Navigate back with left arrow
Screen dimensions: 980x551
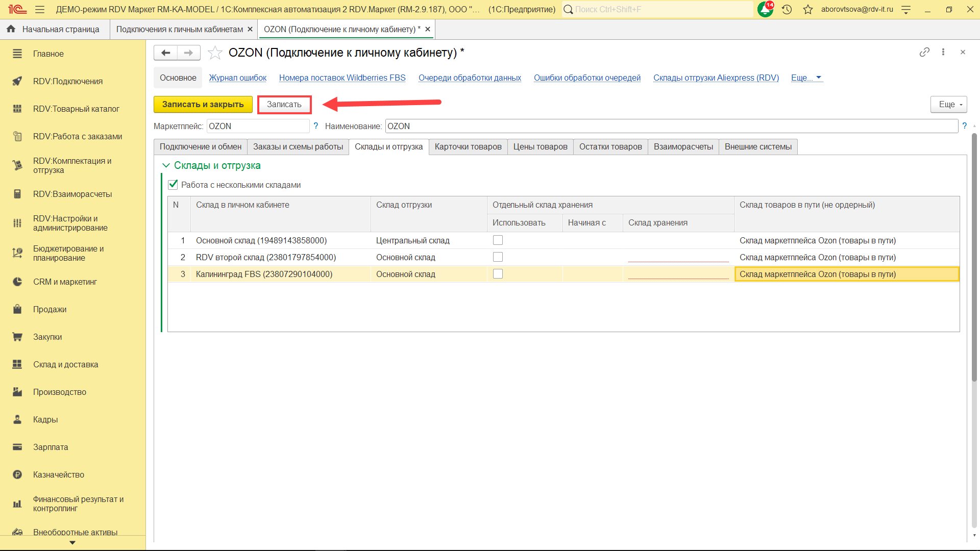(165, 53)
